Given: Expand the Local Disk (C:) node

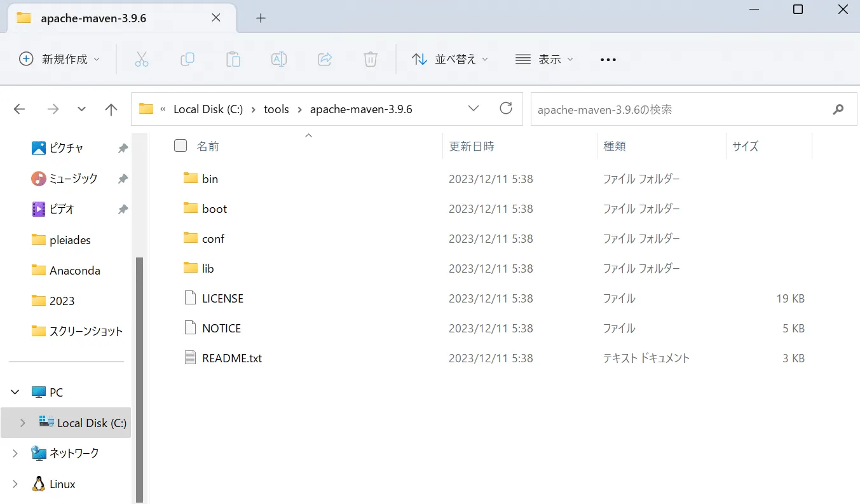Looking at the screenshot, I should (x=23, y=423).
